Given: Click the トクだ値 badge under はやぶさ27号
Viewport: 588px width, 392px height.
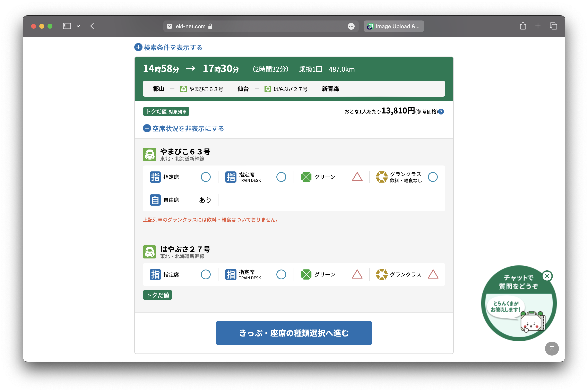Looking at the screenshot, I should (x=157, y=295).
